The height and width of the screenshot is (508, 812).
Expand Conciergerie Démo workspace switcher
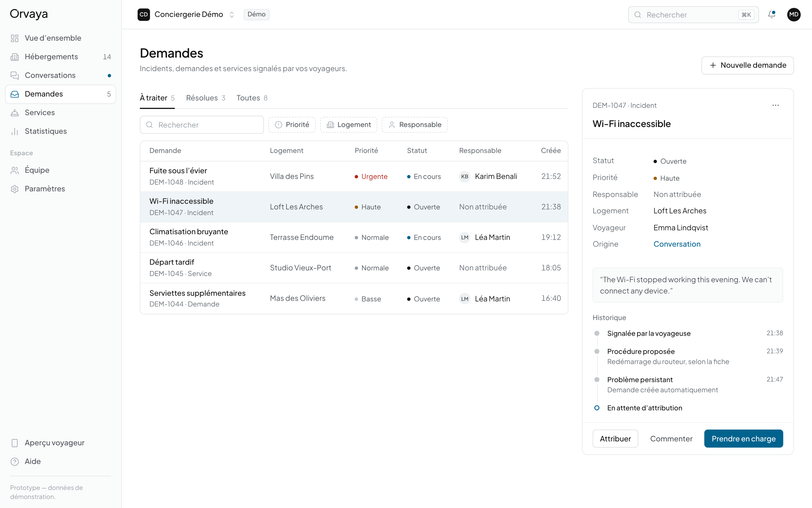(186, 14)
